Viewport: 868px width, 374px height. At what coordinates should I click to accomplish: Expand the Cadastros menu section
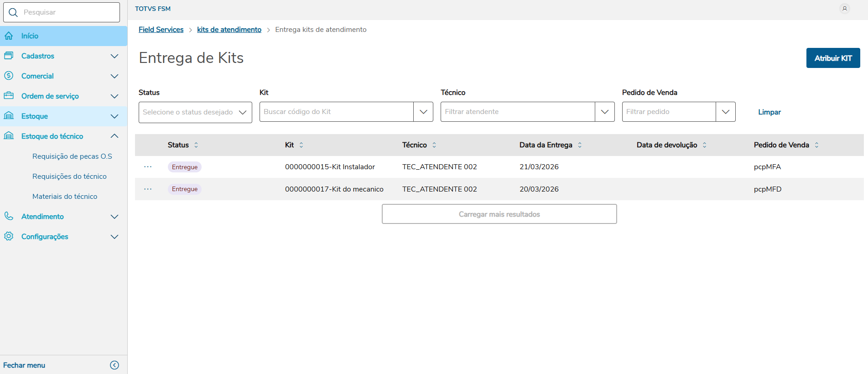[114, 56]
